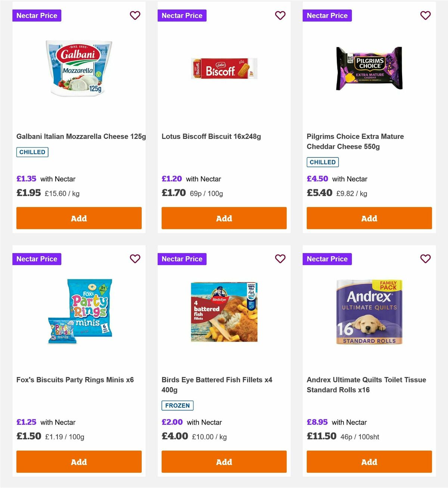Open the Andrex Ultimate Quilts product details
This screenshot has width=448, height=488.
click(x=366, y=385)
